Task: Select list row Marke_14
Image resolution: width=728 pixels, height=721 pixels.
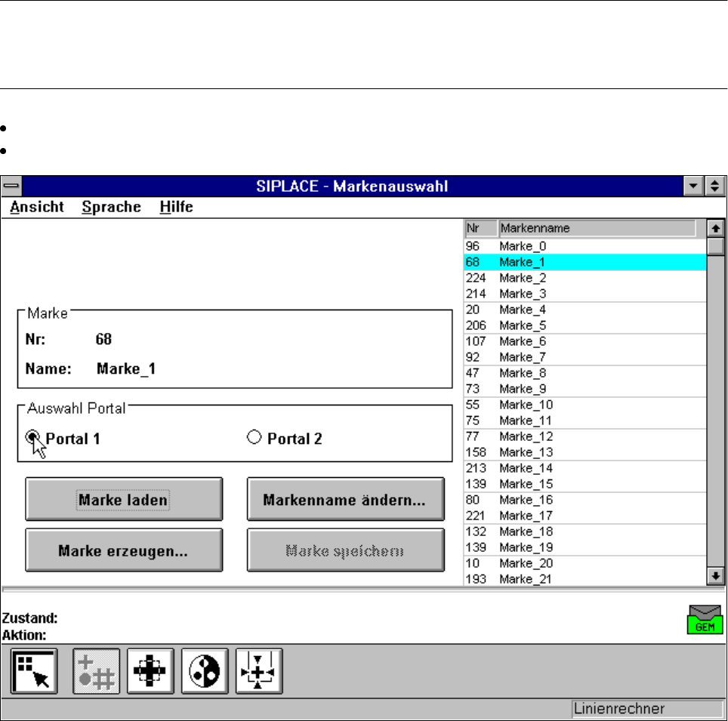Action: (585, 468)
